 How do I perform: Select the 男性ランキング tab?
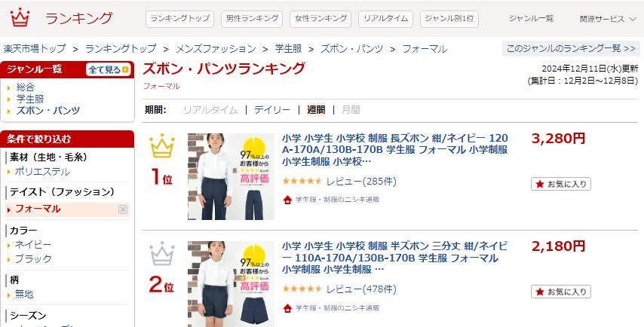[252, 19]
